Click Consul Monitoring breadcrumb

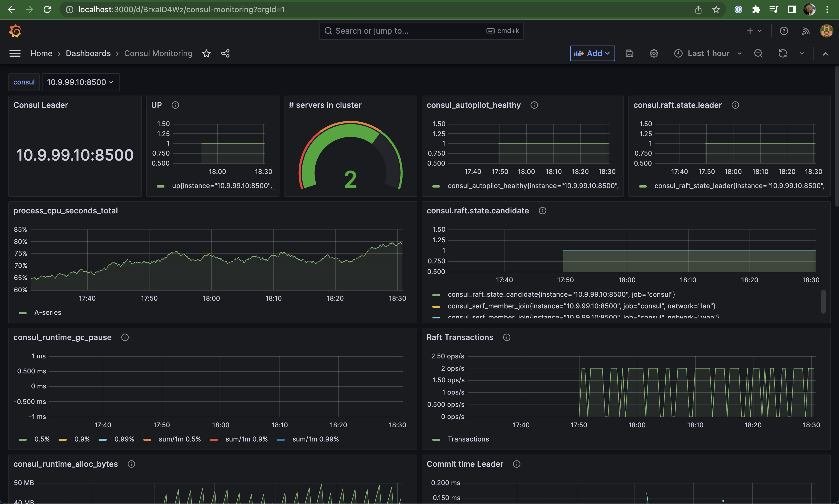[x=158, y=53]
